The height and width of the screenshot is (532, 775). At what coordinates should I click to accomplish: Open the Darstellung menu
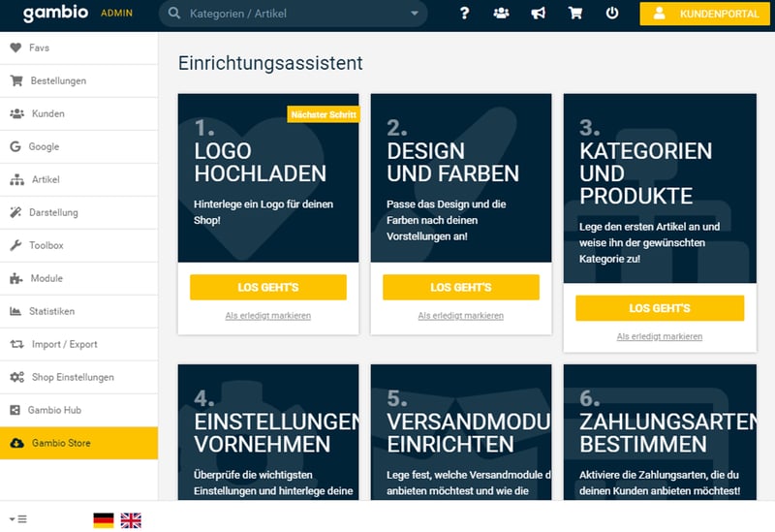pos(79,212)
